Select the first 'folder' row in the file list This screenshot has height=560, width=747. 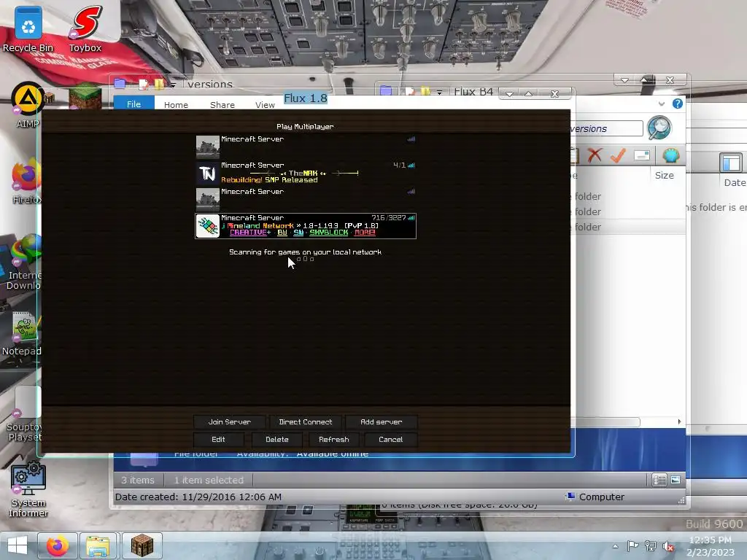pos(628,196)
